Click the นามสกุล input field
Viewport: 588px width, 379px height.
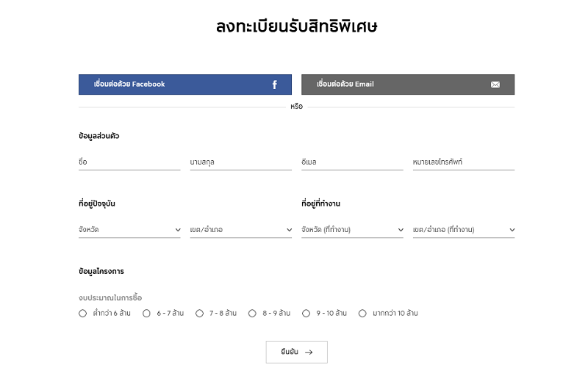[x=241, y=162]
